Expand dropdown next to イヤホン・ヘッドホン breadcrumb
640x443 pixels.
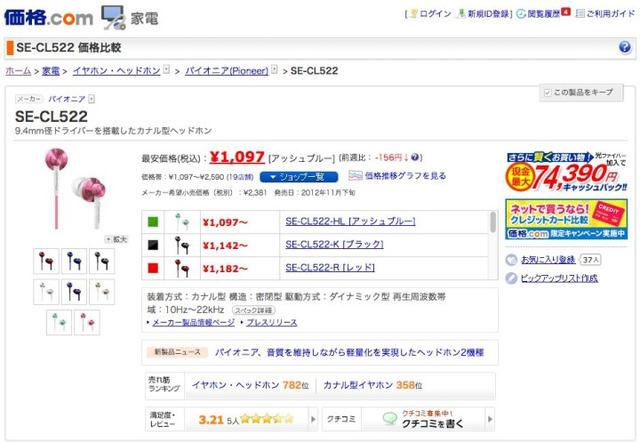166,70
